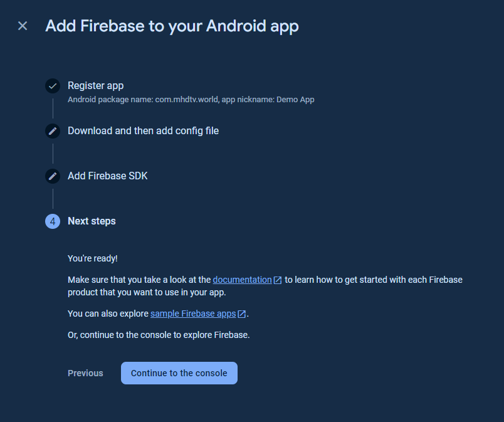Go back with the Previous button
The image size is (504, 422).
(x=85, y=373)
